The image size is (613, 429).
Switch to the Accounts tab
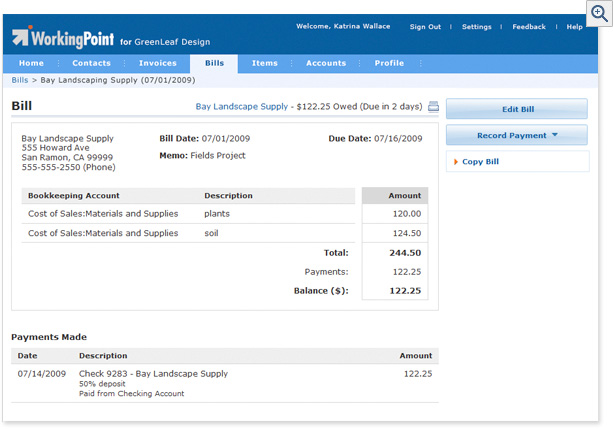(x=326, y=63)
